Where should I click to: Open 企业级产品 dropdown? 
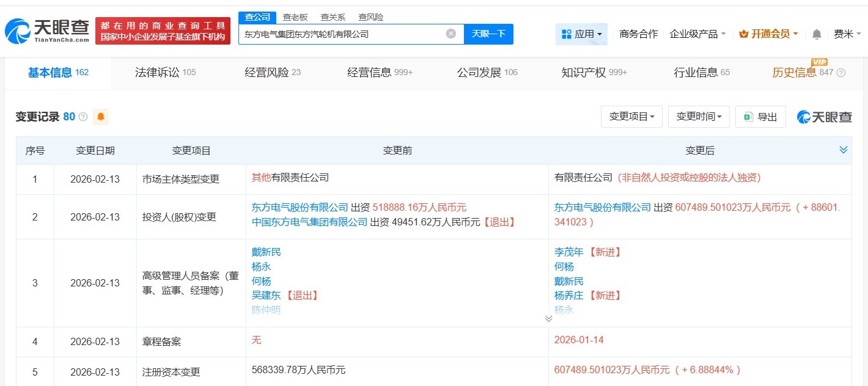[697, 34]
